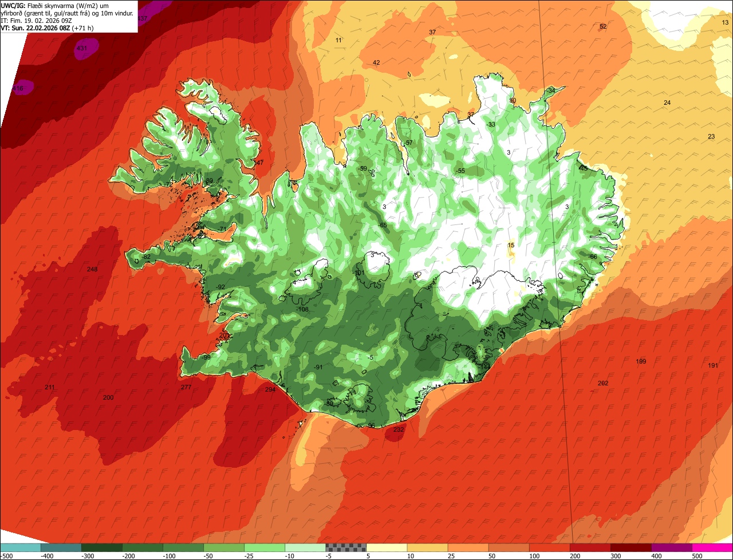Pick the -100 to -50 green legend swatch
This screenshot has width=733, height=560.
183,547
